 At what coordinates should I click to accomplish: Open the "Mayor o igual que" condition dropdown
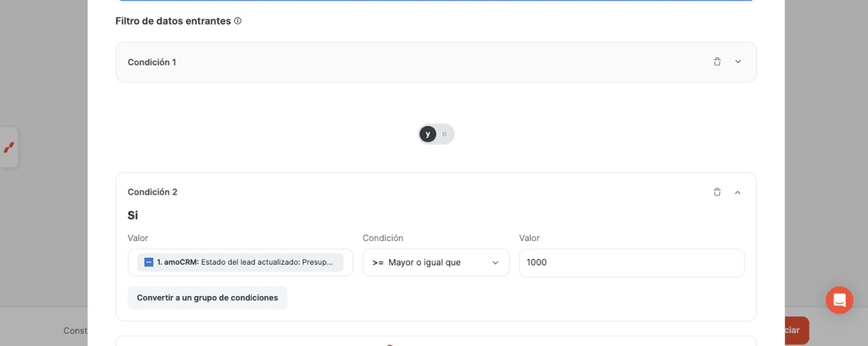[x=436, y=263]
